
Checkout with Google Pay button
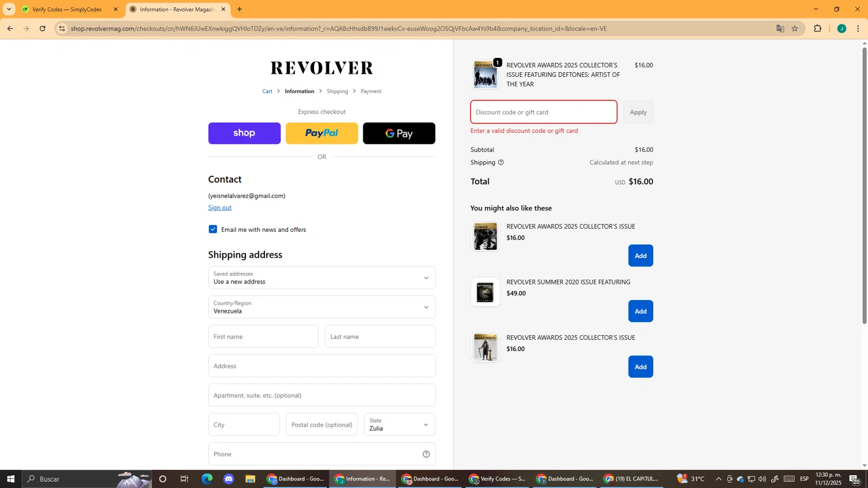[x=399, y=133]
